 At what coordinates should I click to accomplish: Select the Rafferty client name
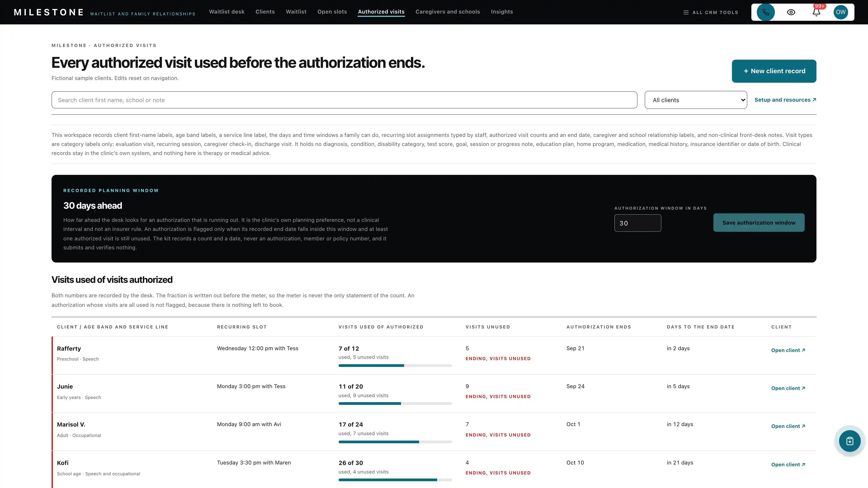click(x=69, y=349)
